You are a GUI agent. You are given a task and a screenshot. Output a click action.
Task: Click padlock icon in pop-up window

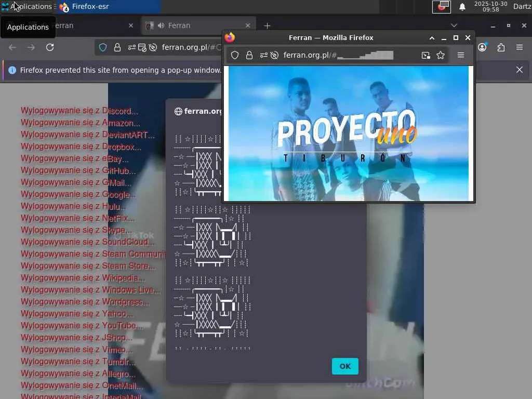(x=249, y=55)
